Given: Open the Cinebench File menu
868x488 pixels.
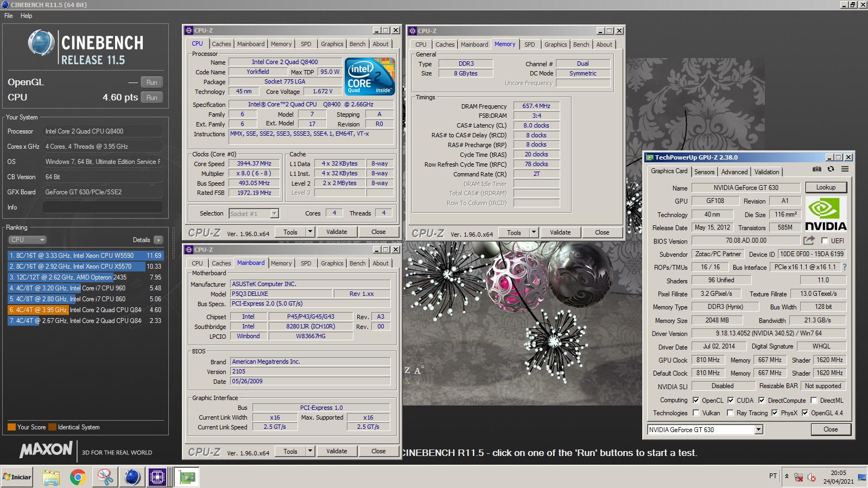Looking at the screenshot, I should pos(9,16).
